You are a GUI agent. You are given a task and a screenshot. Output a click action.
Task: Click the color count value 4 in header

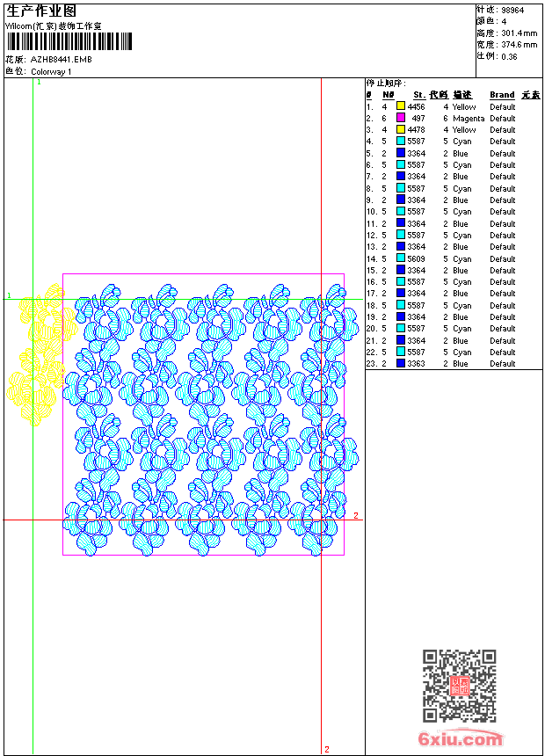coord(504,21)
